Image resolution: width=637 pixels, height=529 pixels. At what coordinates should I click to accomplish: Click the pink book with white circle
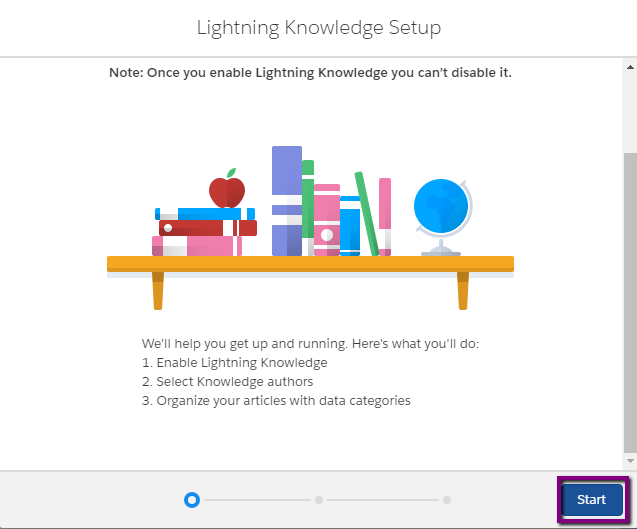[x=327, y=220]
